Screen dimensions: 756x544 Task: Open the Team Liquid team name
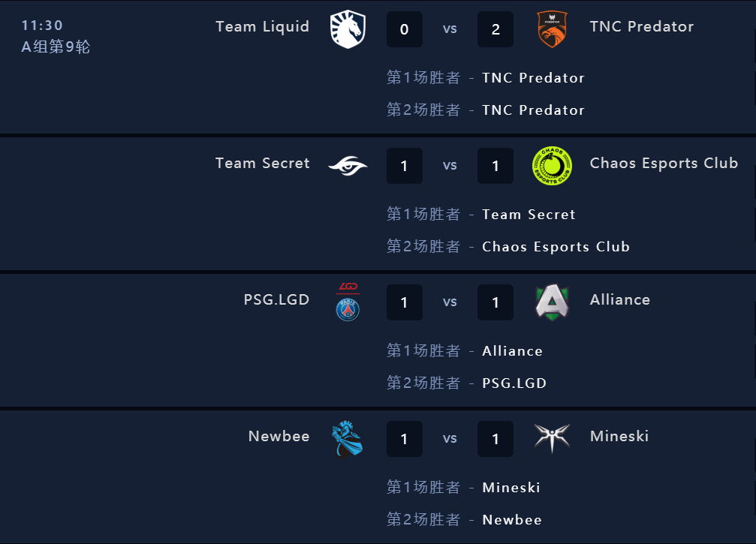click(262, 27)
